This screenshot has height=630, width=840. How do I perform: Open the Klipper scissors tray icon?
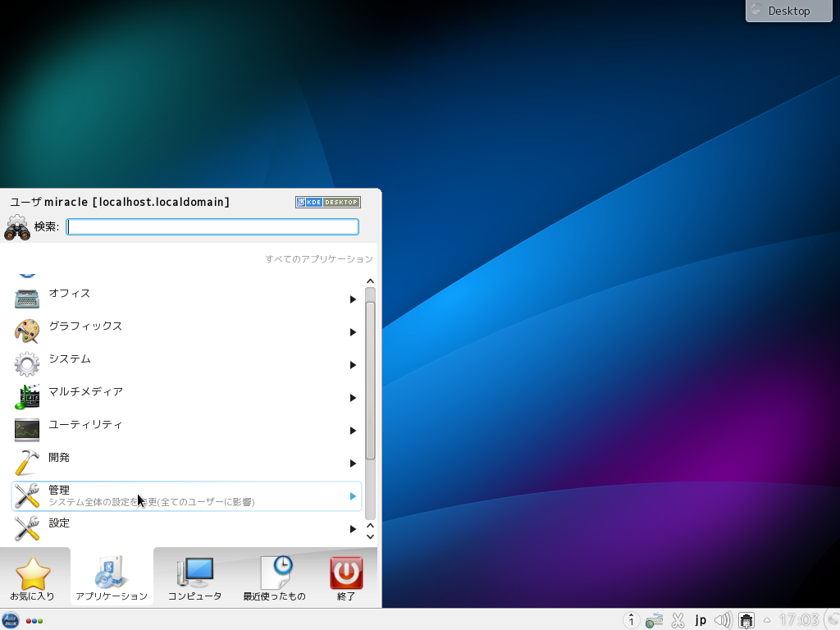pos(678,620)
